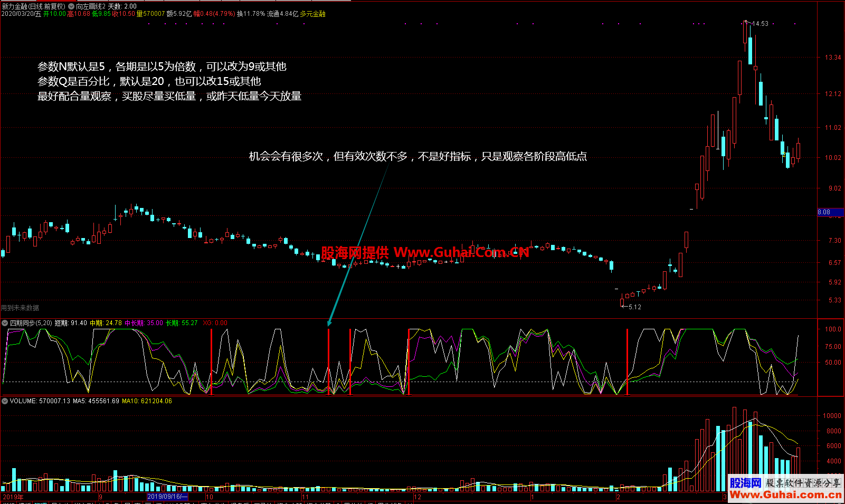
Task: Click the MA5: 455561.69 volume average
Action: 96,401
